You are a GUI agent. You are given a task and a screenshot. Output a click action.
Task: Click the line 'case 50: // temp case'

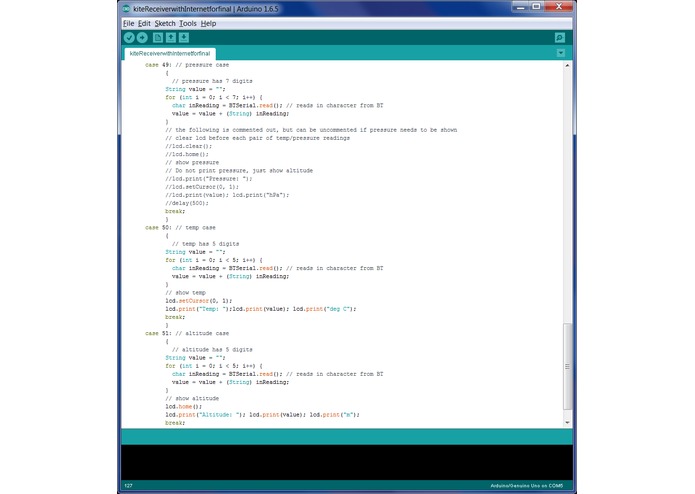(180, 228)
